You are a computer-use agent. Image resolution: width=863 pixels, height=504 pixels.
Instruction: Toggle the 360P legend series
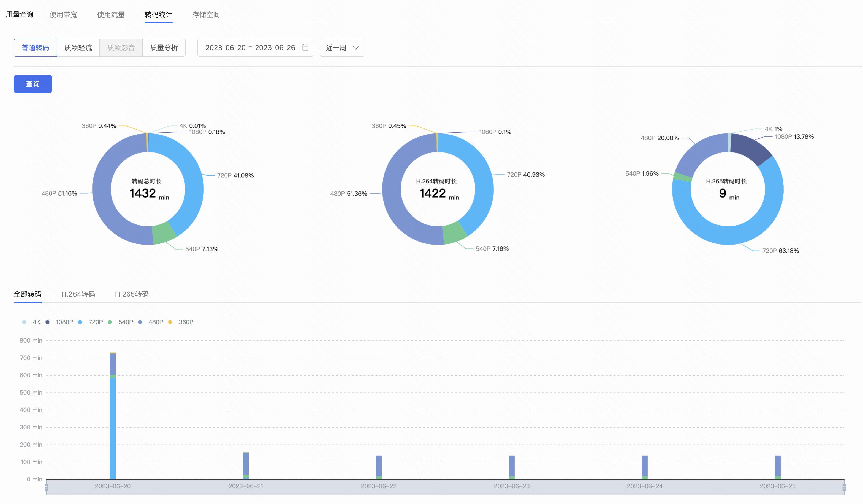point(181,322)
